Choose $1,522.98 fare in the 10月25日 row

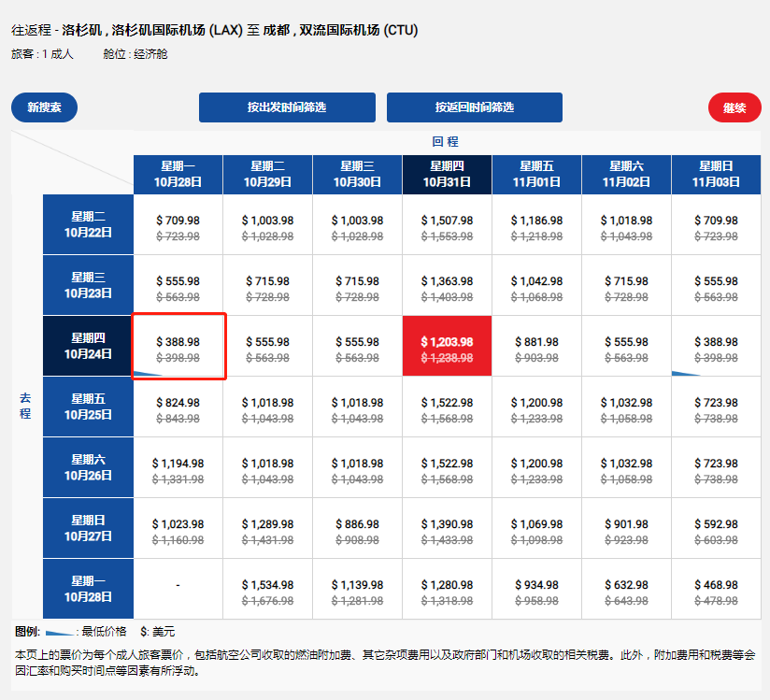tap(447, 407)
